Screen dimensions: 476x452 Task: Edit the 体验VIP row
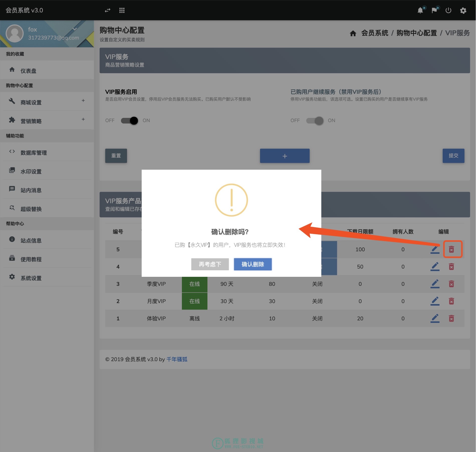[435, 318]
